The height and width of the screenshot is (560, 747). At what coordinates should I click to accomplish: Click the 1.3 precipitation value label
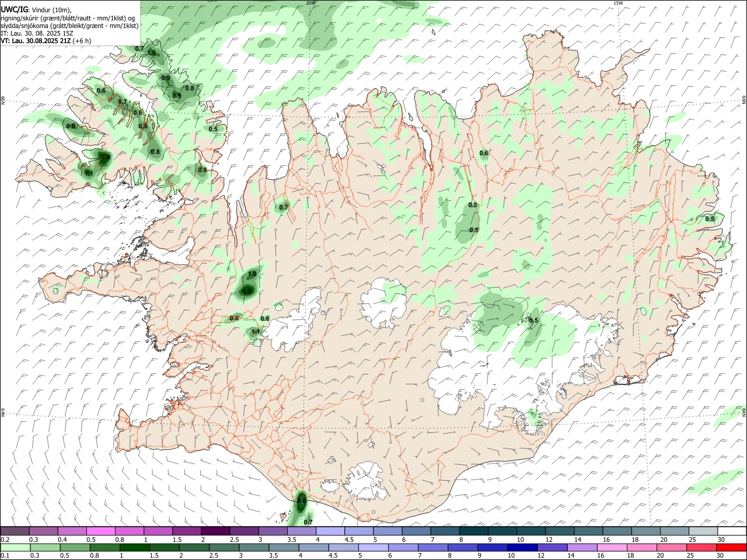point(247,290)
